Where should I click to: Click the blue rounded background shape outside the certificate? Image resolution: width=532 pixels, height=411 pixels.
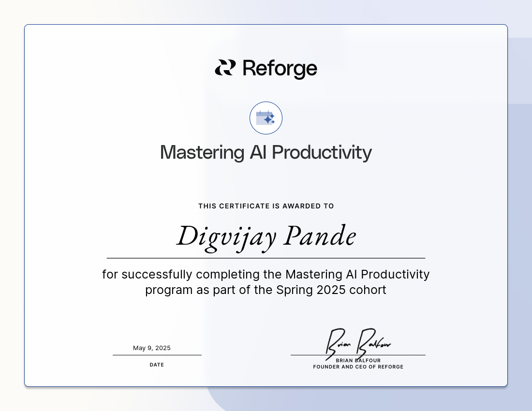point(520,242)
